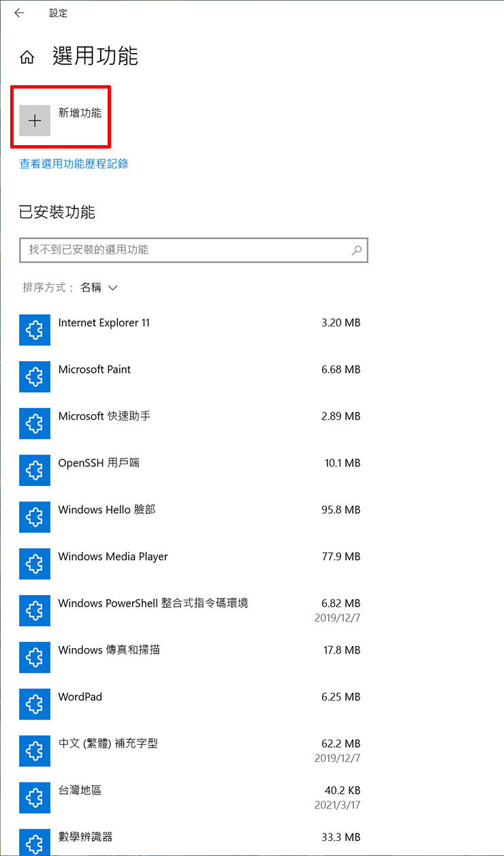Click the Microsoft 快速助手 feature icon
Image resolution: width=504 pixels, height=856 pixels.
coord(34,423)
